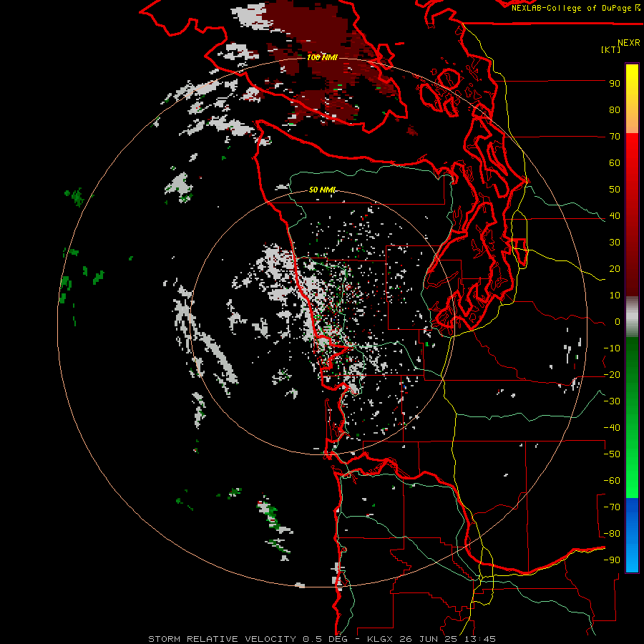Click the -20 value on velocity scale
The image size is (644, 644).
point(612,375)
